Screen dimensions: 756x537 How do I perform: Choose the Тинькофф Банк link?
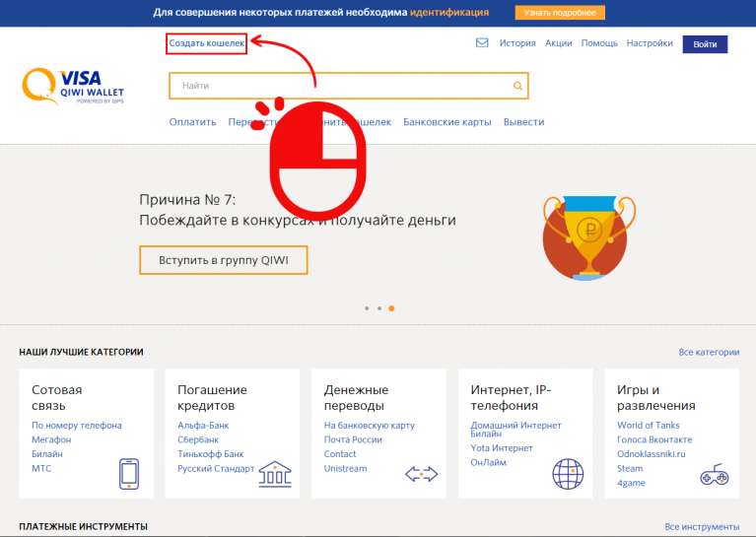coord(211,454)
